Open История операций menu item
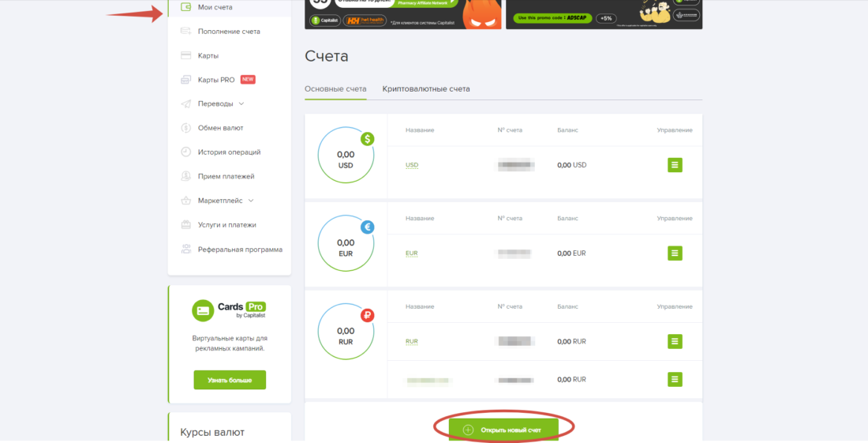This screenshot has width=868, height=443. (230, 152)
